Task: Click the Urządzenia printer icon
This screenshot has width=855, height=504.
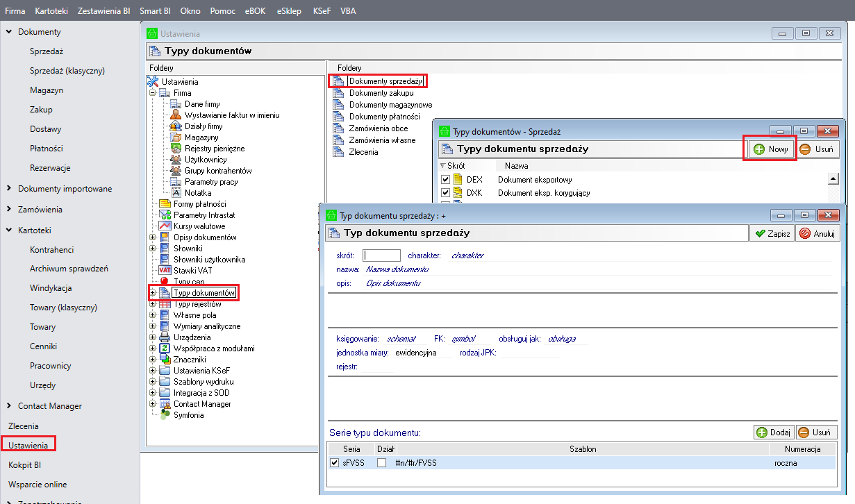Action: (x=165, y=337)
